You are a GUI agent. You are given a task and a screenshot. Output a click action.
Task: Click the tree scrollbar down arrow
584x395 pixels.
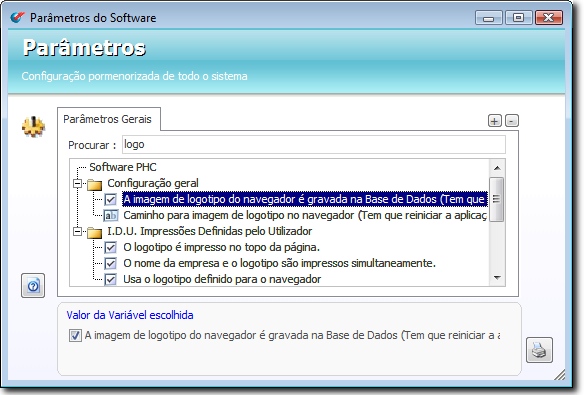coord(497,278)
